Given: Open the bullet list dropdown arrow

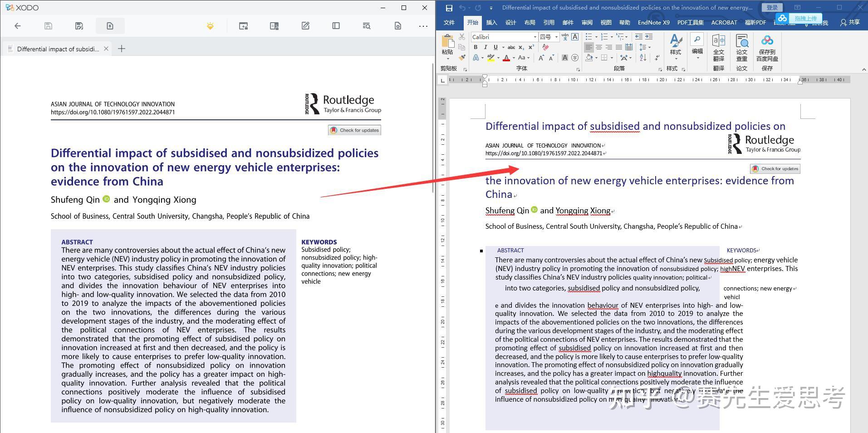Looking at the screenshot, I should (596, 37).
